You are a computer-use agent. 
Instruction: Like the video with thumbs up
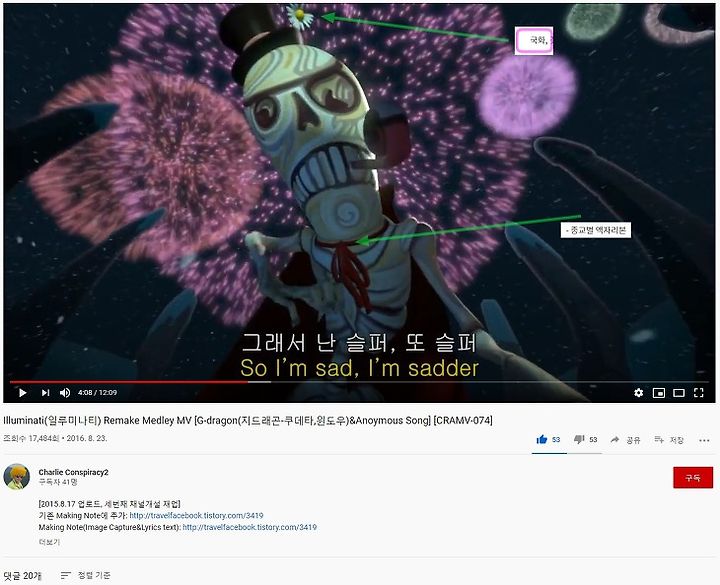click(548, 440)
